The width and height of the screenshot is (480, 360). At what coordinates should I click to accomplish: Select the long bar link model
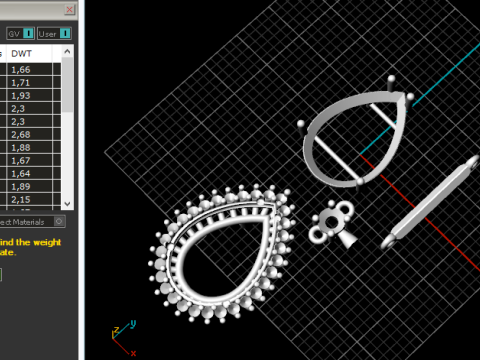tap(430, 203)
